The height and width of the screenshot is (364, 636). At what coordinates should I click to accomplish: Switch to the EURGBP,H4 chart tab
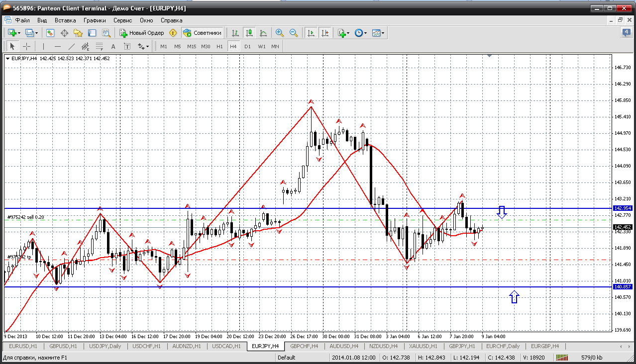545,346
